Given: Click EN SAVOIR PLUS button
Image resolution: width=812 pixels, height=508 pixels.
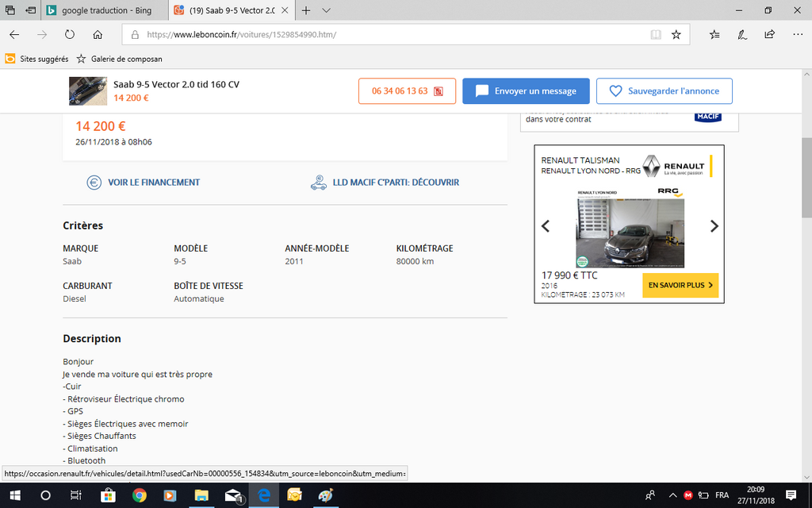Looking at the screenshot, I should click(x=680, y=285).
